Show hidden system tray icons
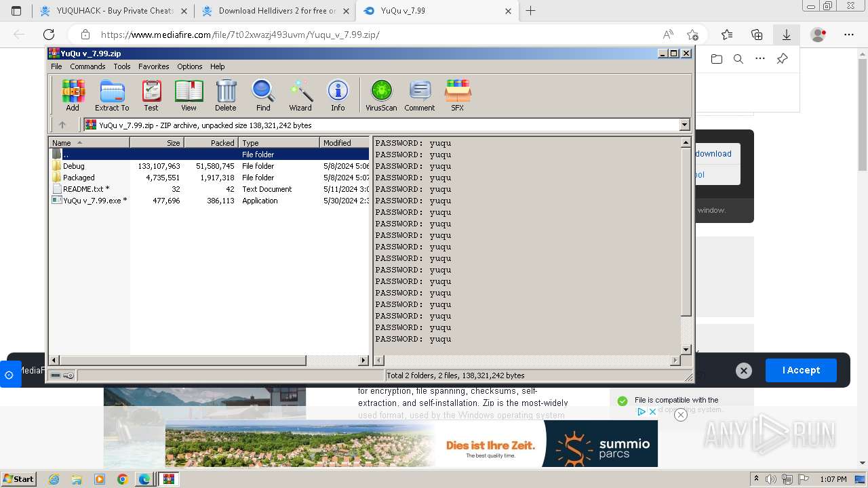868x488 pixels. pyautogui.click(x=757, y=479)
